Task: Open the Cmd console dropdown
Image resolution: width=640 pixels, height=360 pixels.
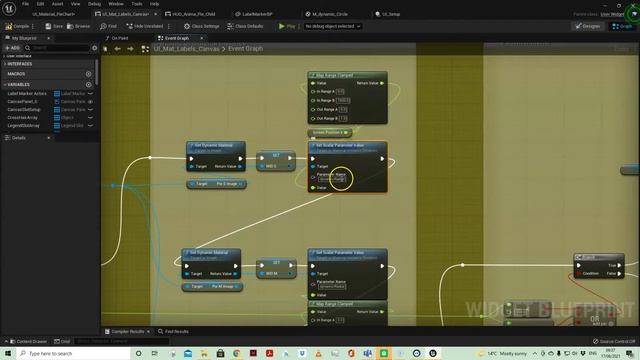Action: point(62,341)
